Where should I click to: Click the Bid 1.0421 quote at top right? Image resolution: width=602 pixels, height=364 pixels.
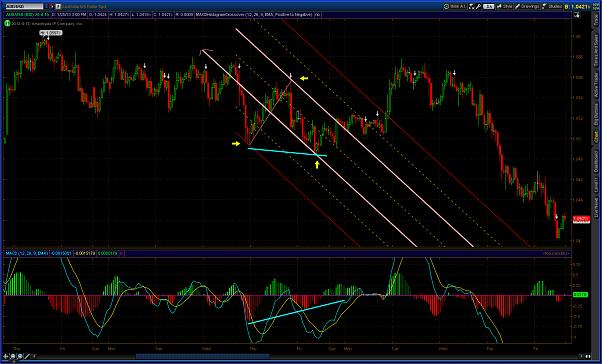(577, 7)
